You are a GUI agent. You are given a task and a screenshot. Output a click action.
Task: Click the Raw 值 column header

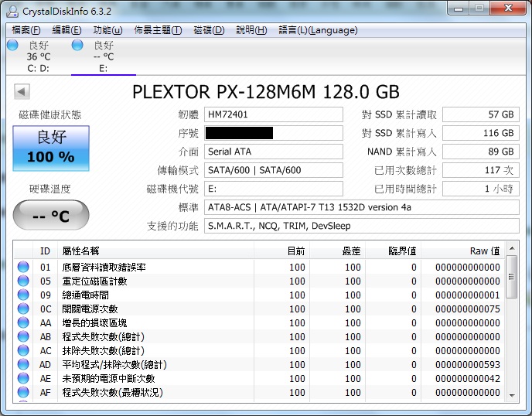point(463,251)
